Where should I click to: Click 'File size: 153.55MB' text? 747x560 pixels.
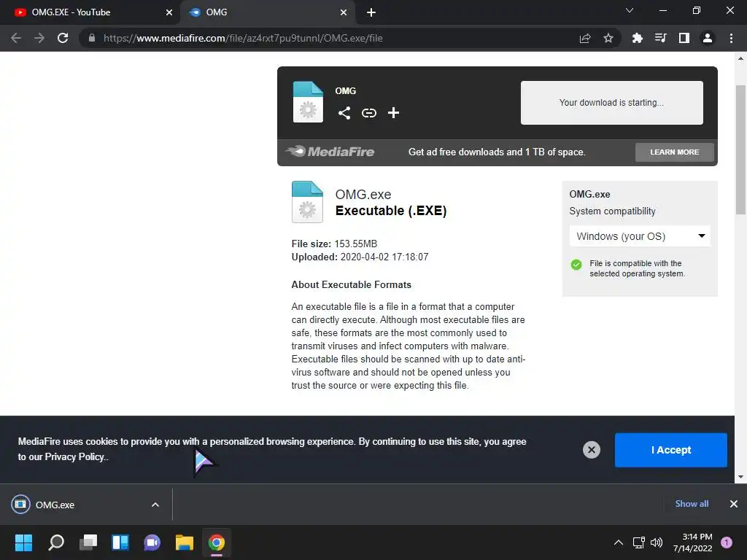(334, 244)
